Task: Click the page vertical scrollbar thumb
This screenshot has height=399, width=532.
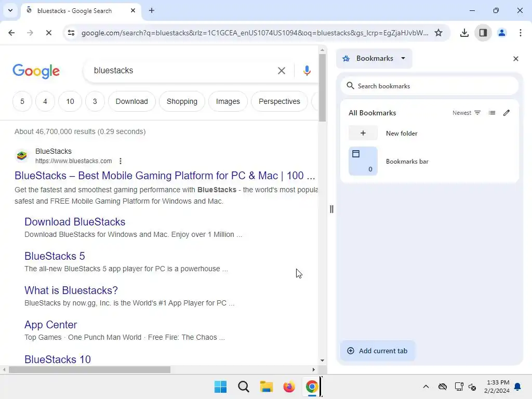Action: pos(322,87)
